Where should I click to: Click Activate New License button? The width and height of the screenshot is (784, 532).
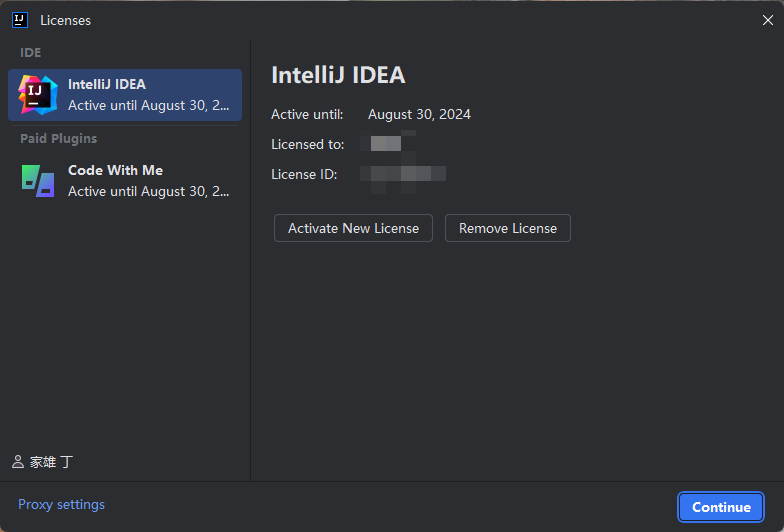[353, 228]
